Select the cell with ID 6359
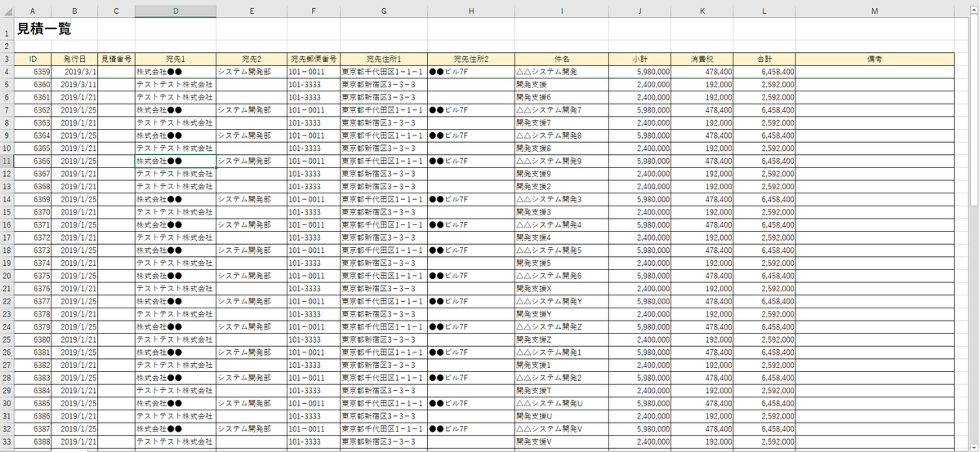 [x=33, y=72]
